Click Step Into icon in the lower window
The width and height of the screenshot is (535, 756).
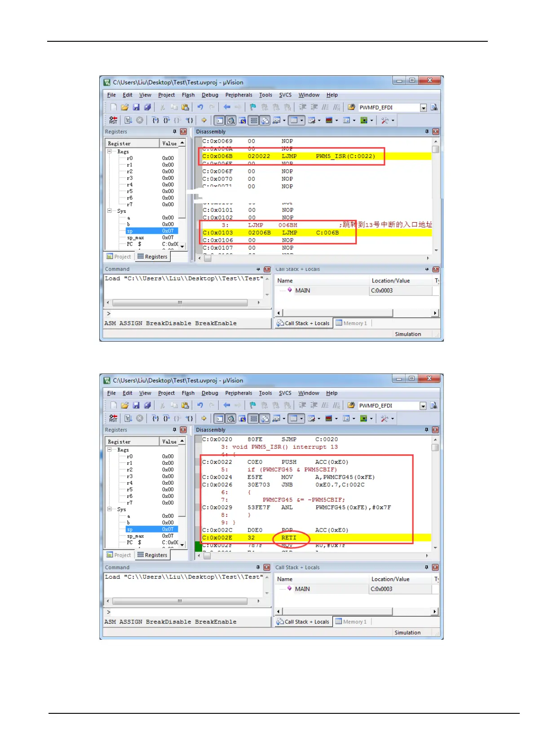(x=155, y=418)
